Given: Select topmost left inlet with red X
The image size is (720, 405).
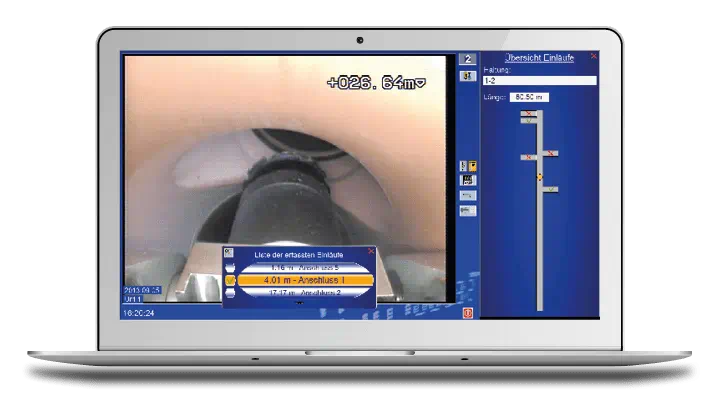Looking at the screenshot, I should 529,113.
